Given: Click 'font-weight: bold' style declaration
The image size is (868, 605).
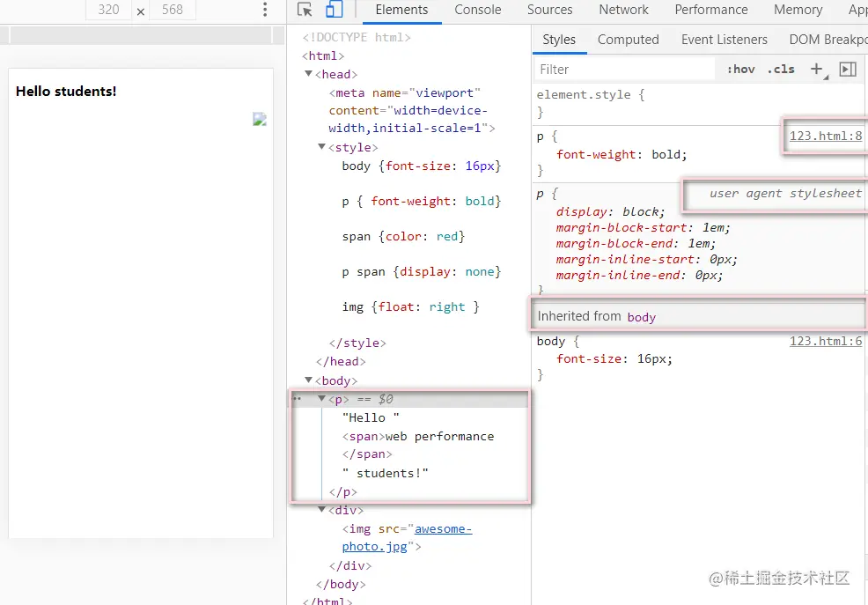Looking at the screenshot, I should point(622,154).
